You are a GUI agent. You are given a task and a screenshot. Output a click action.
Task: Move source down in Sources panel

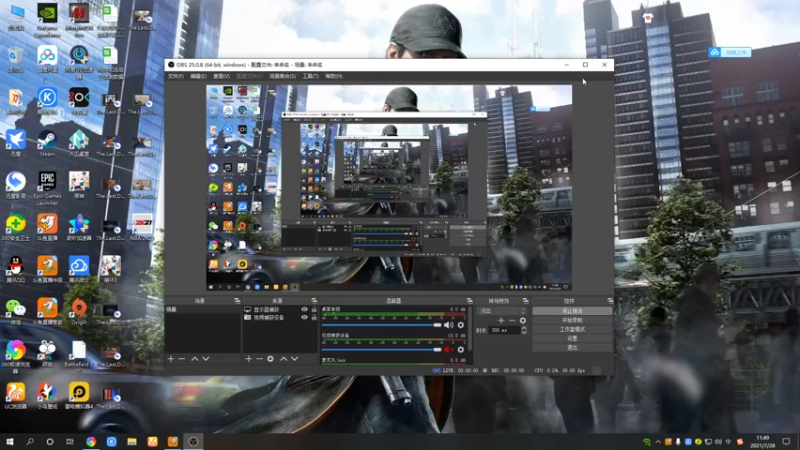point(294,359)
